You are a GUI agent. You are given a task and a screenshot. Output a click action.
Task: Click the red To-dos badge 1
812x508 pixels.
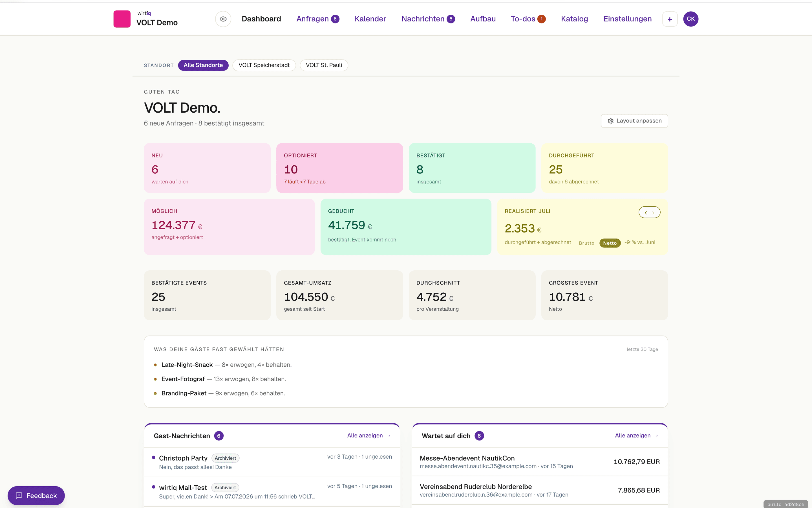[x=541, y=19]
